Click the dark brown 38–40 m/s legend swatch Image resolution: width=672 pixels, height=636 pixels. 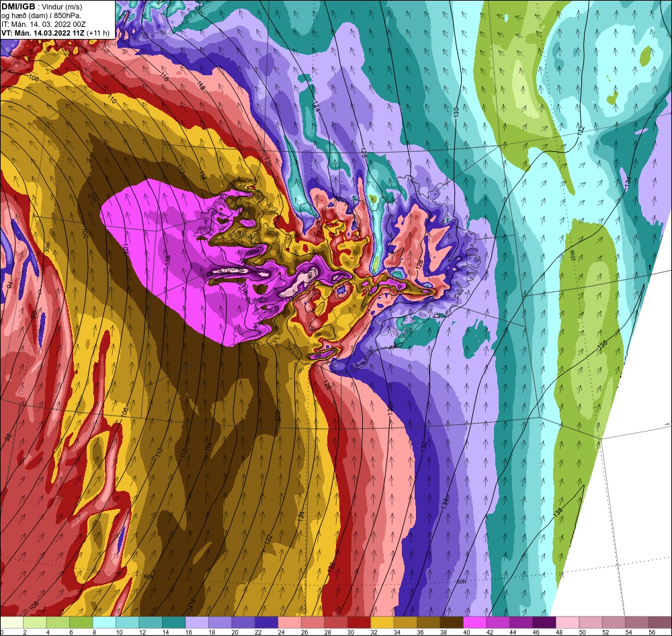point(452,623)
